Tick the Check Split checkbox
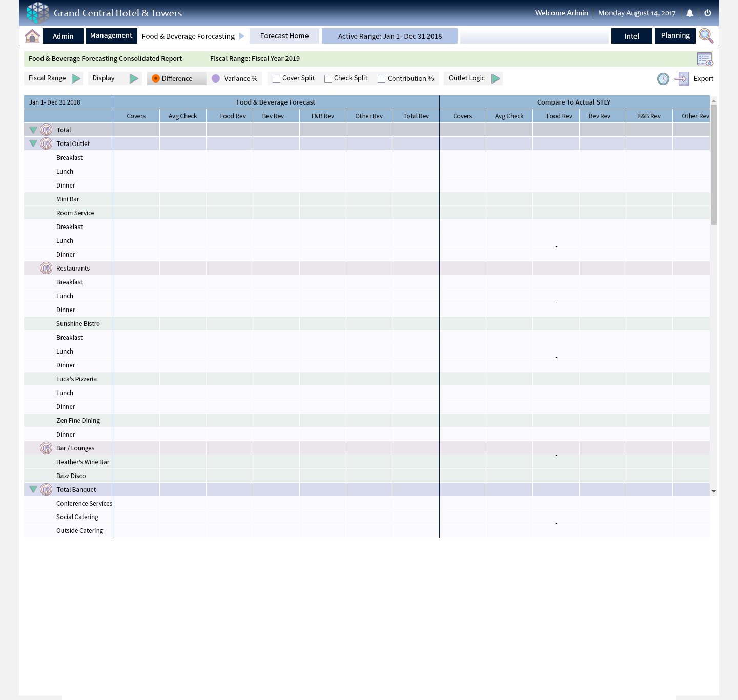 pyautogui.click(x=328, y=79)
